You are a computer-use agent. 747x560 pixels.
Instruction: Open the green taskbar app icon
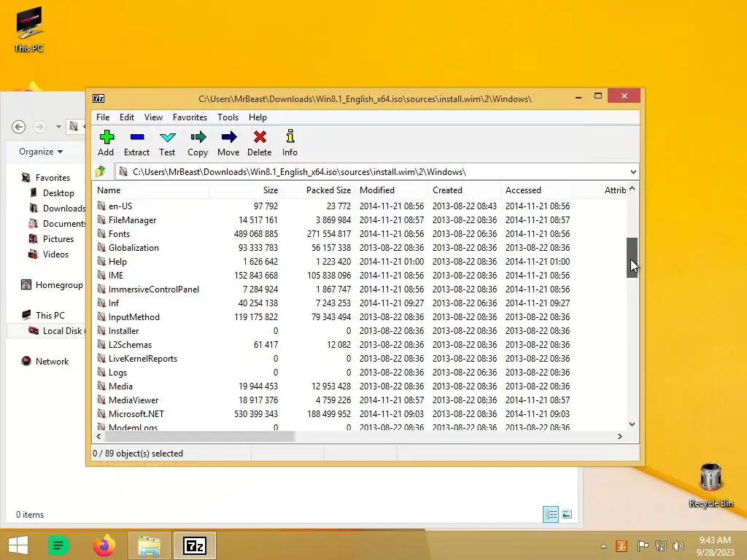pos(58,545)
